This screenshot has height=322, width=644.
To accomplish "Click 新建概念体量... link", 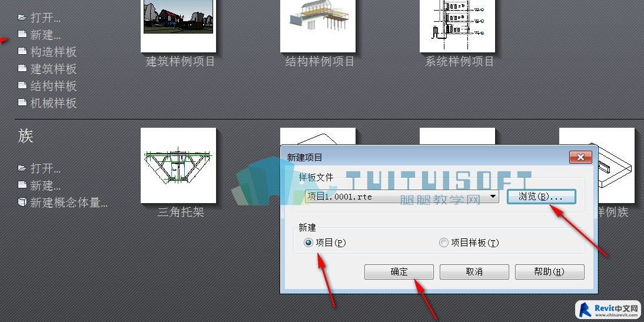I will [69, 203].
